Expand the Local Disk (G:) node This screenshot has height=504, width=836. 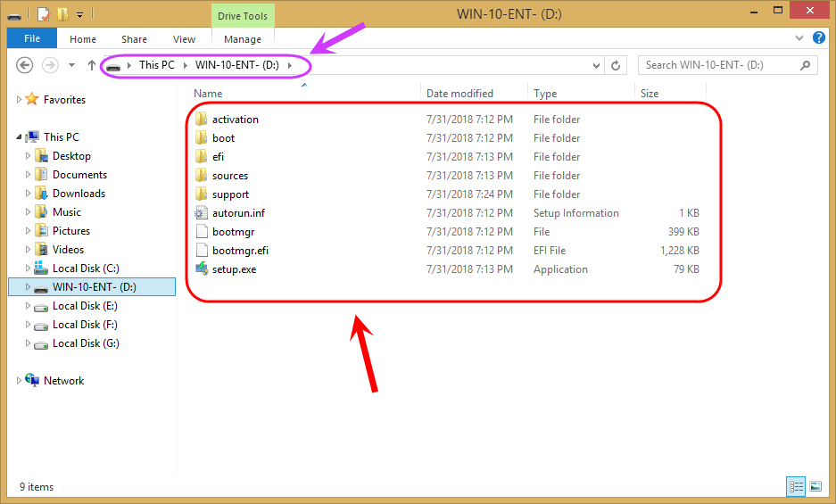tap(28, 343)
